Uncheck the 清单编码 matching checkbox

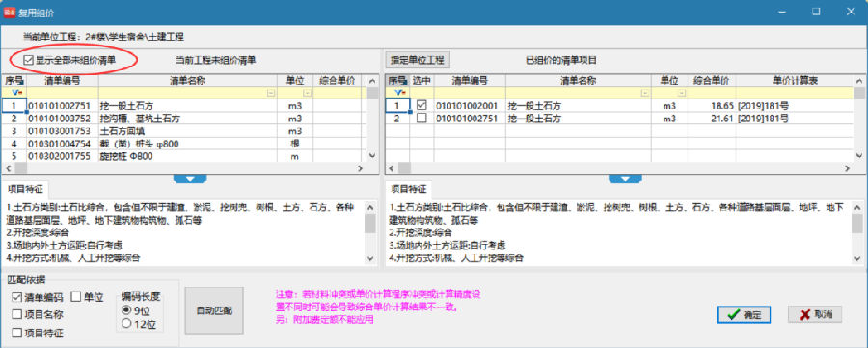[16, 297]
